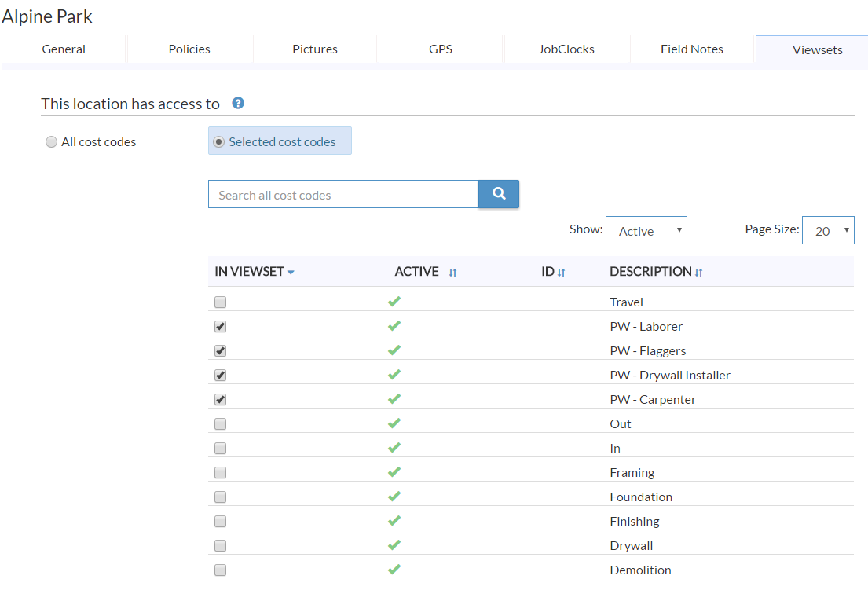
Task: Expand the Page Size dropdown
Action: coord(827,231)
